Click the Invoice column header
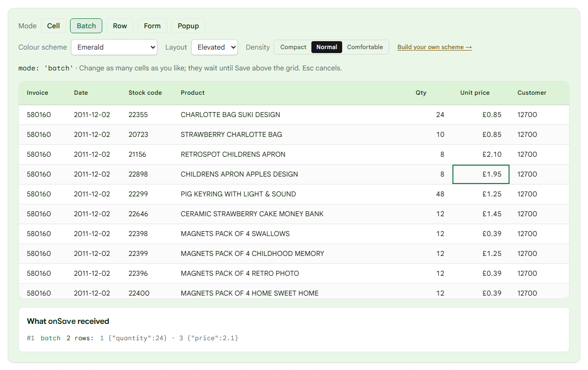The width and height of the screenshot is (588, 370). 42,93
